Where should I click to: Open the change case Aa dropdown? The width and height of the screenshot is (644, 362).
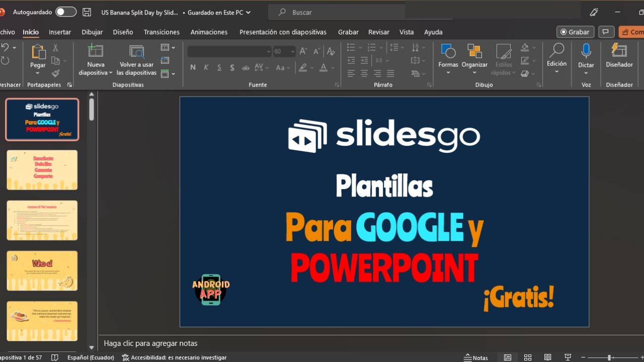tap(282, 67)
